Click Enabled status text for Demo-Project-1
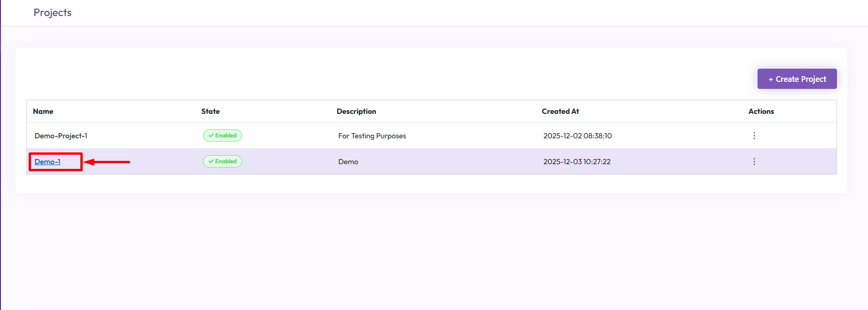The width and height of the screenshot is (868, 310). pos(226,135)
